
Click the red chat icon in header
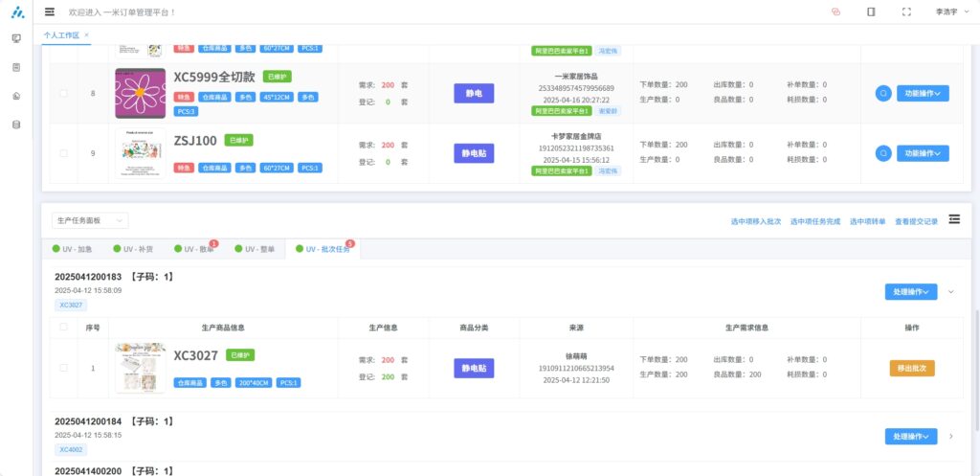point(835,11)
